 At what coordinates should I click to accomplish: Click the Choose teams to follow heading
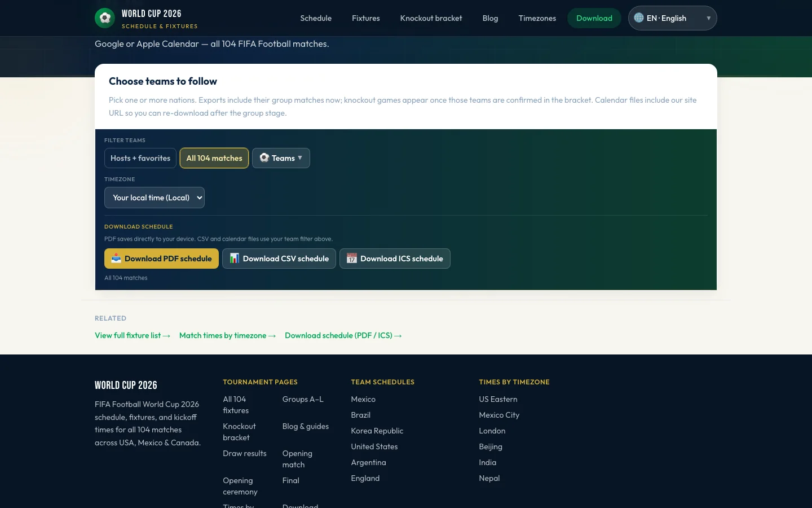click(163, 81)
